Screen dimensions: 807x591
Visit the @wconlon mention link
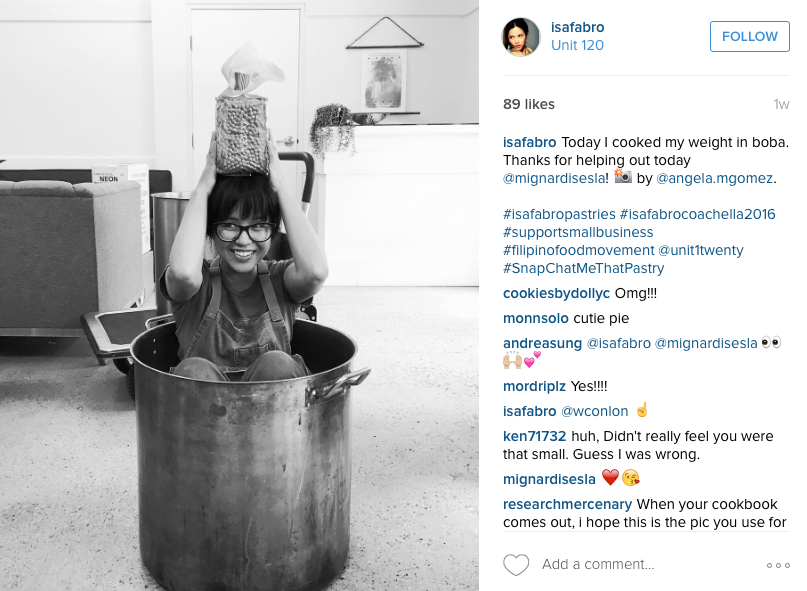[594, 411]
